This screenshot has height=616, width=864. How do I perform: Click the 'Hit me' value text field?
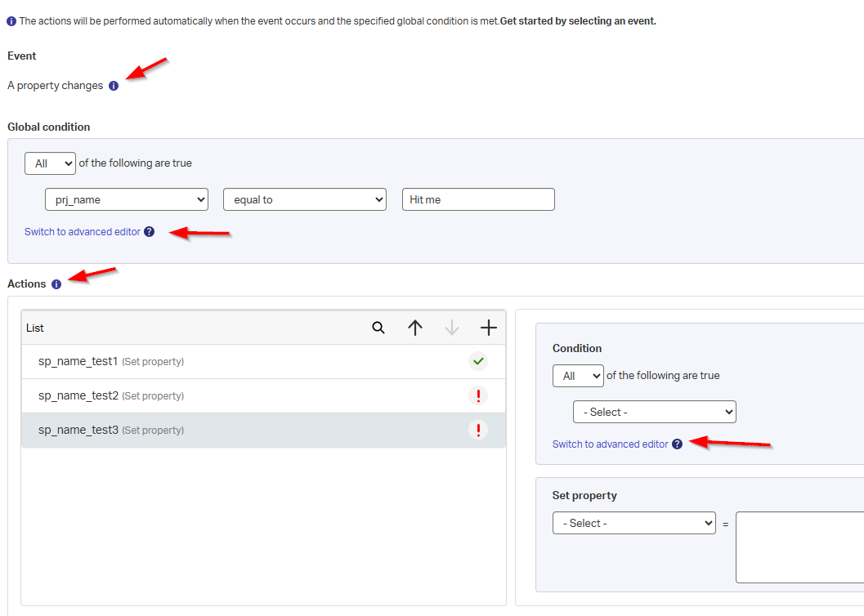(478, 199)
